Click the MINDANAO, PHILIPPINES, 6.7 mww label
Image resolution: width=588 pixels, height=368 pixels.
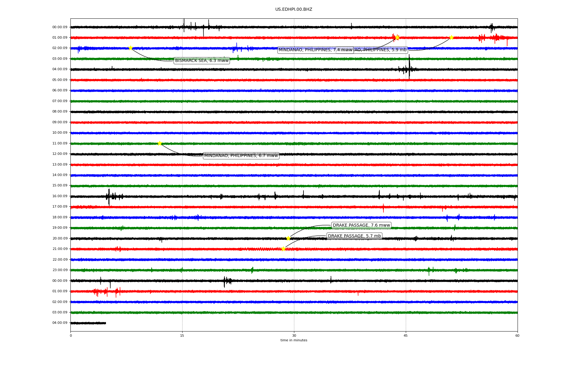[x=241, y=156]
